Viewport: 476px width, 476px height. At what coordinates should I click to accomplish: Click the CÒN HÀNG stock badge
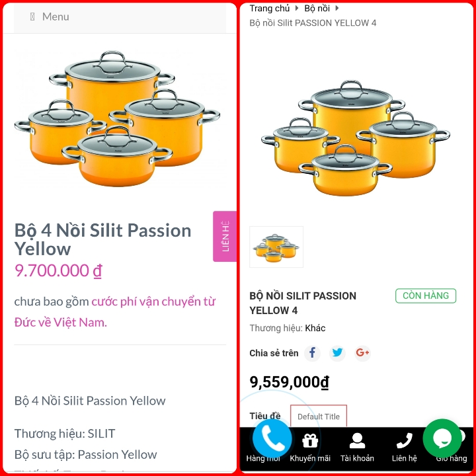[426, 296]
